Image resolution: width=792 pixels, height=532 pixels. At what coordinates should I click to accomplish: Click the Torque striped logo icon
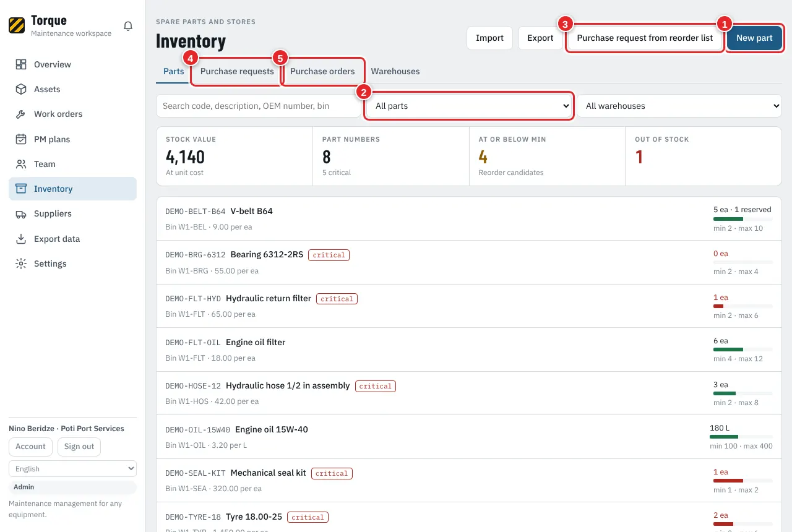click(x=17, y=25)
